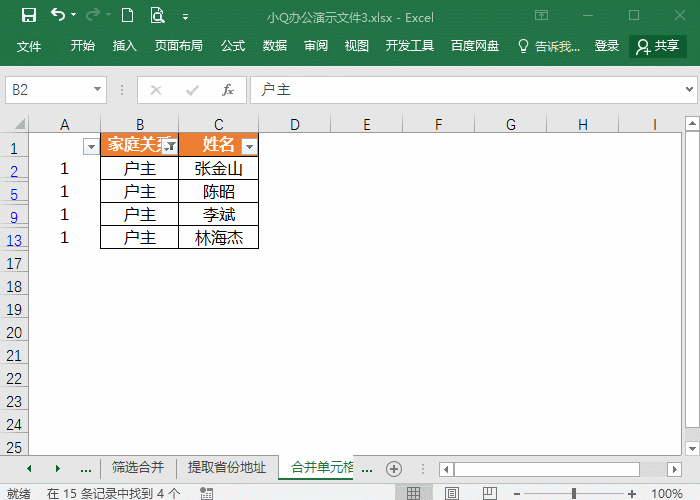Image resolution: width=700 pixels, height=500 pixels.
Task: Select row 13 header
Action: point(14,240)
